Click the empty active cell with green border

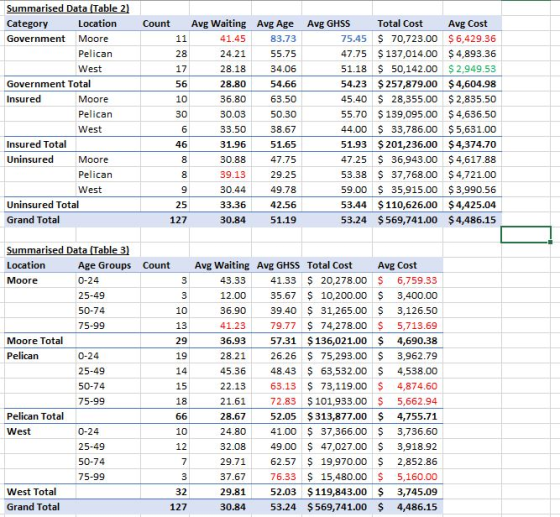(526, 235)
